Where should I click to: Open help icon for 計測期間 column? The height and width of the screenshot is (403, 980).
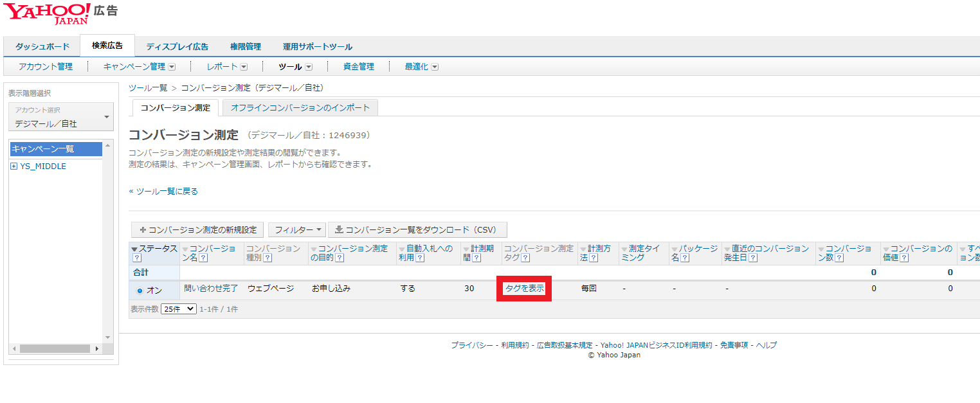[476, 258]
